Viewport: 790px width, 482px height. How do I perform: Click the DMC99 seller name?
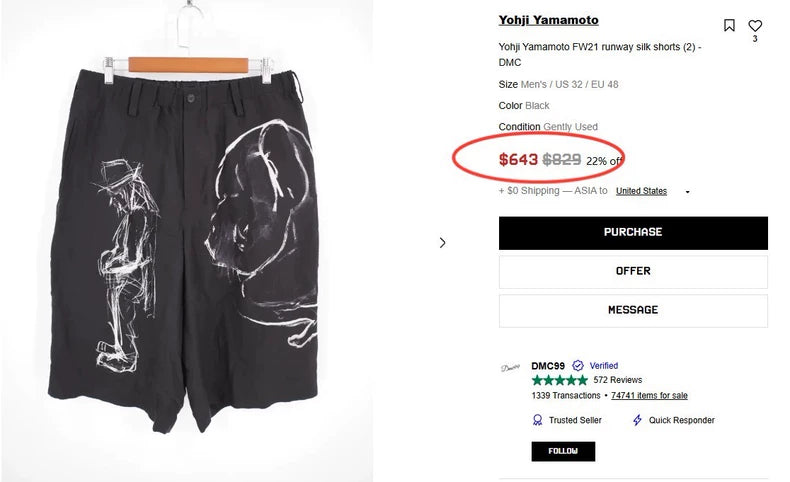coord(548,366)
